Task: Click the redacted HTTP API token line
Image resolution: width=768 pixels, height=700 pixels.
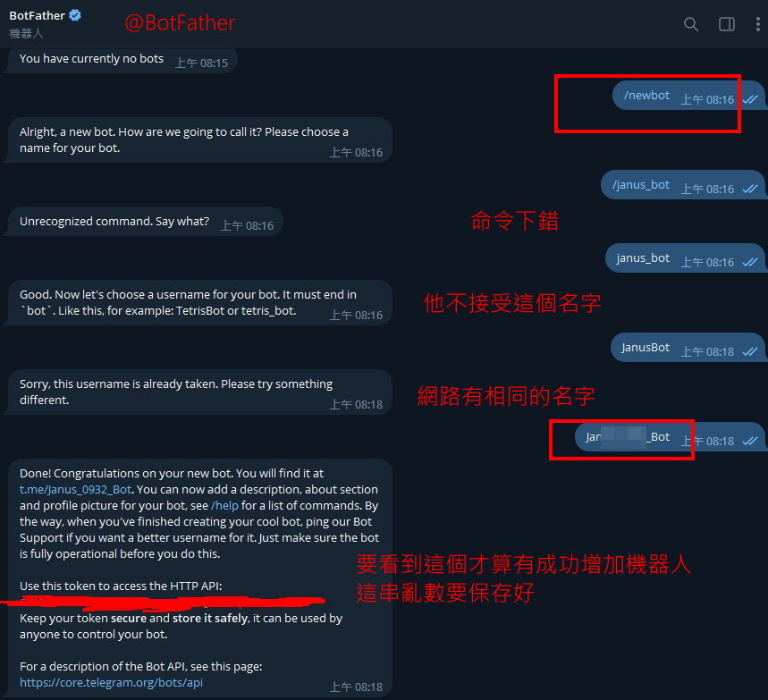Action: tap(166, 602)
